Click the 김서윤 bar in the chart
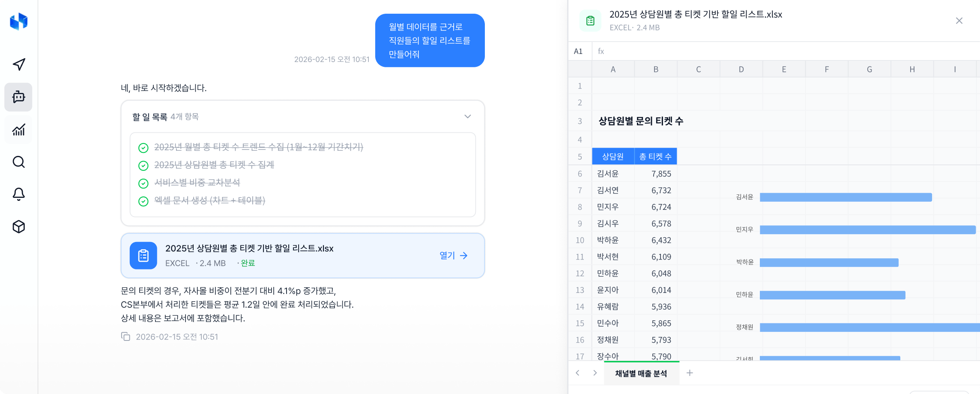 (x=846, y=197)
